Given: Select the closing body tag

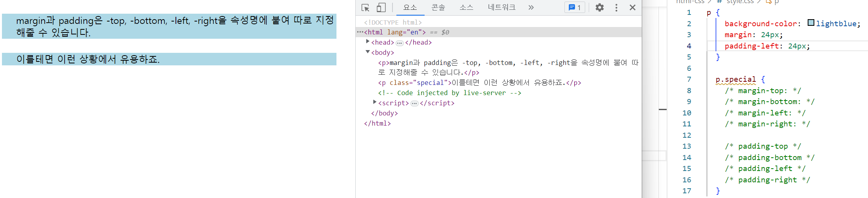Looking at the screenshot, I should [384, 113].
